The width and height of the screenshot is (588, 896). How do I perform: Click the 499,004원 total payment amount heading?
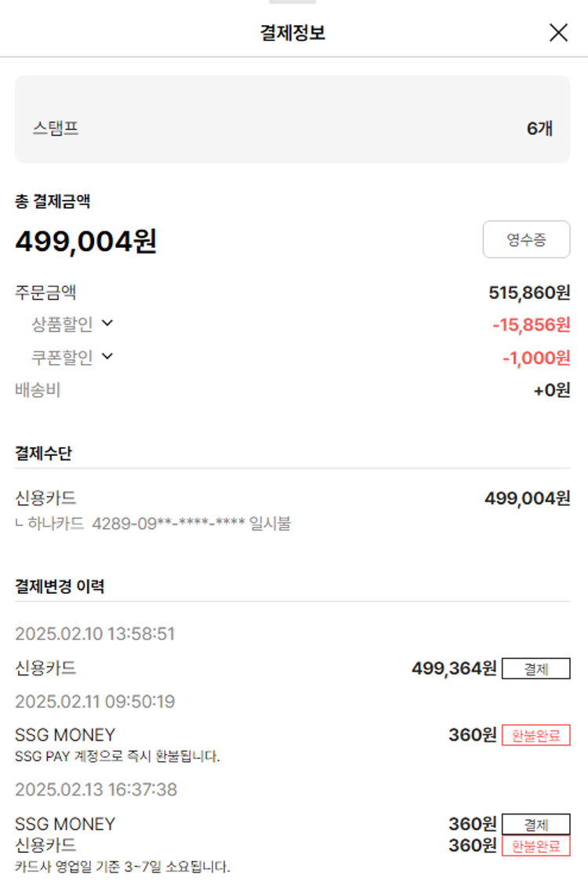tap(86, 242)
